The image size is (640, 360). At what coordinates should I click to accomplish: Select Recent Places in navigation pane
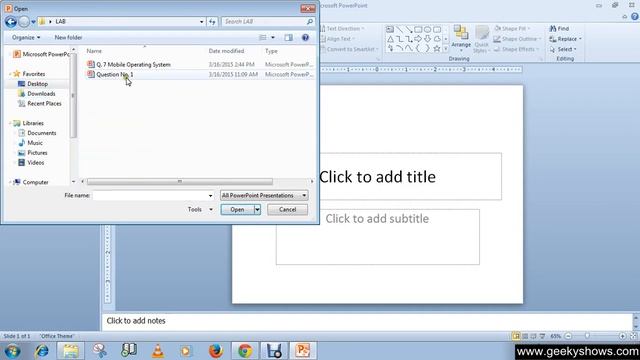point(44,104)
